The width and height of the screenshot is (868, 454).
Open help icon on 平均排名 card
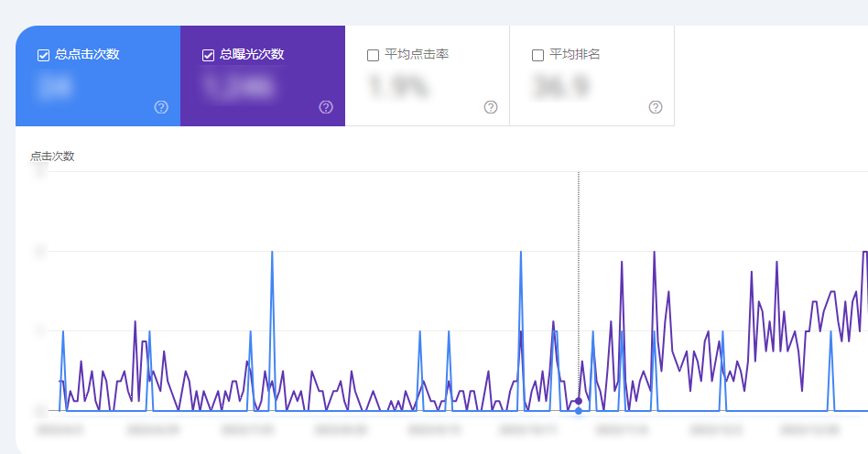tap(656, 107)
